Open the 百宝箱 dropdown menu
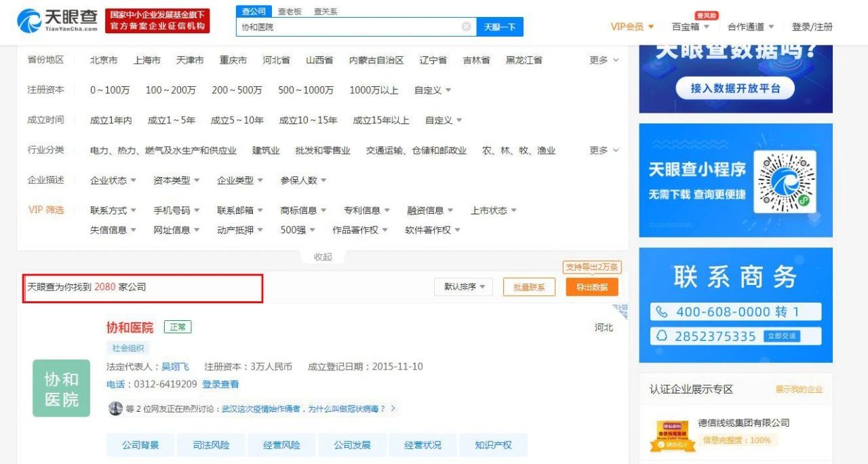This screenshot has height=464, width=868. tap(690, 26)
